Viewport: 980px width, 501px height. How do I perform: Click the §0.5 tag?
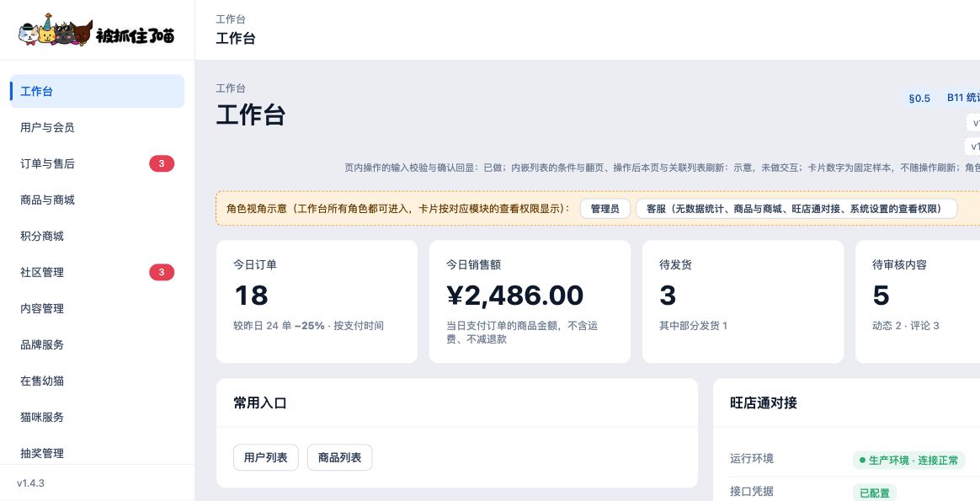click(x=919, y=98)
